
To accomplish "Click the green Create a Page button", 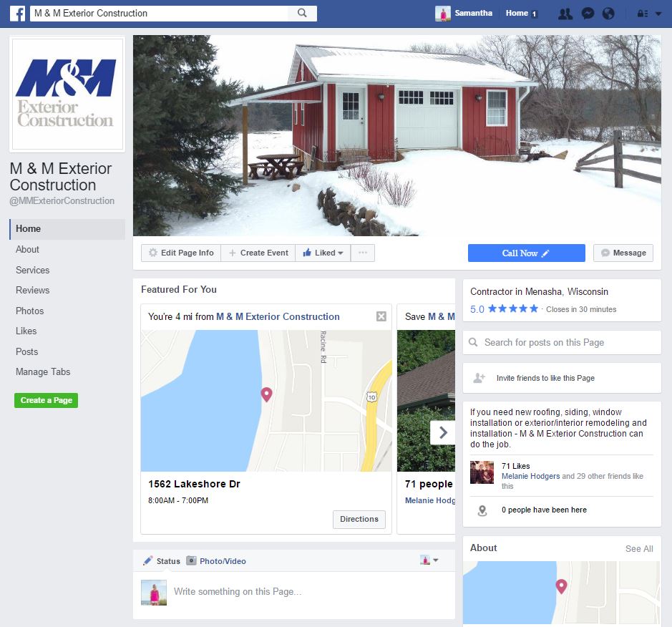I will coord(46,400).
